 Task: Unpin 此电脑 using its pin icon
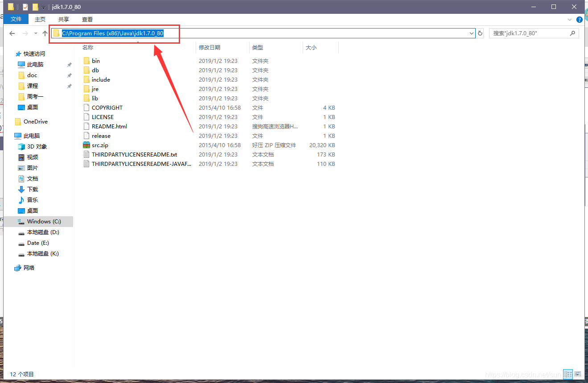pyautogui.click(x=69, y=65)
